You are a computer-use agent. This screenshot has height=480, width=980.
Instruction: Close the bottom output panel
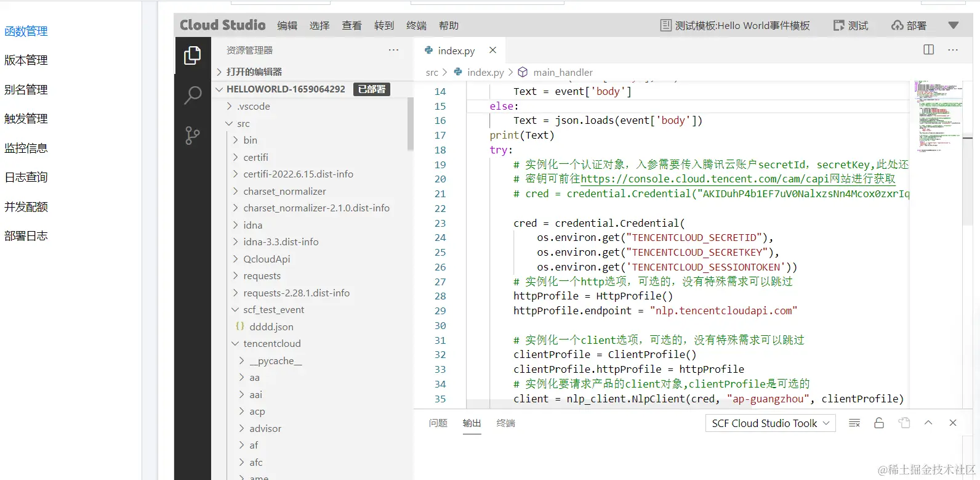pyautogui.click(x=953, y=423)
